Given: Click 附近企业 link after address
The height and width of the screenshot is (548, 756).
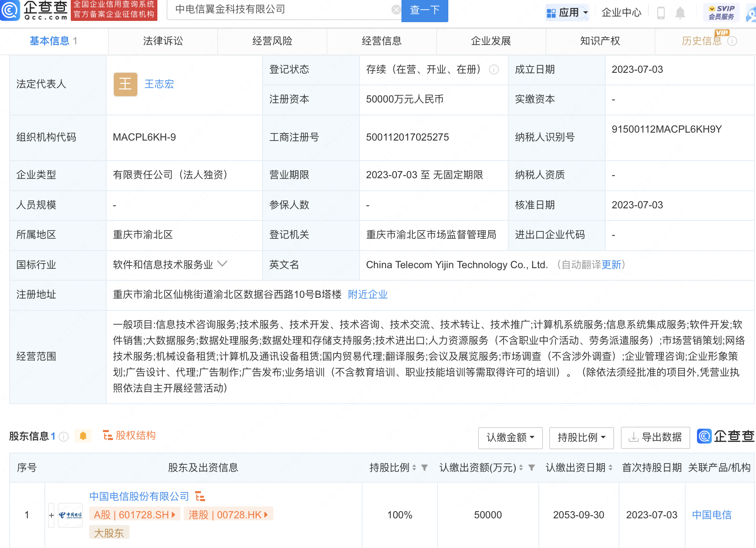Looking at the screenshot, I should coord(368,294).
